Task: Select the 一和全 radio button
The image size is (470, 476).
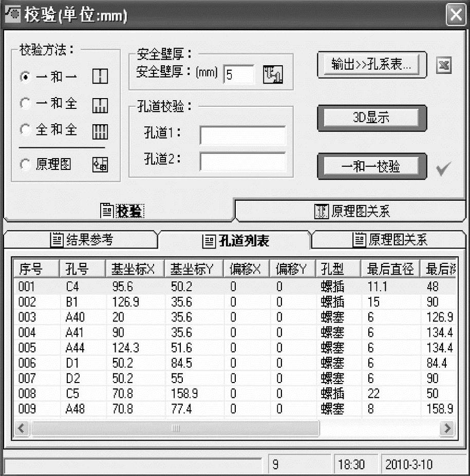Action: click(x=25, y=103)
